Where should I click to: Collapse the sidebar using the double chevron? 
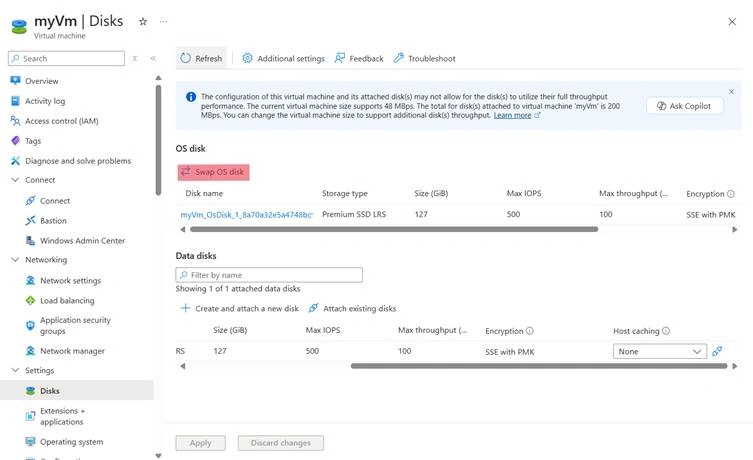click(x=153, y=59)
